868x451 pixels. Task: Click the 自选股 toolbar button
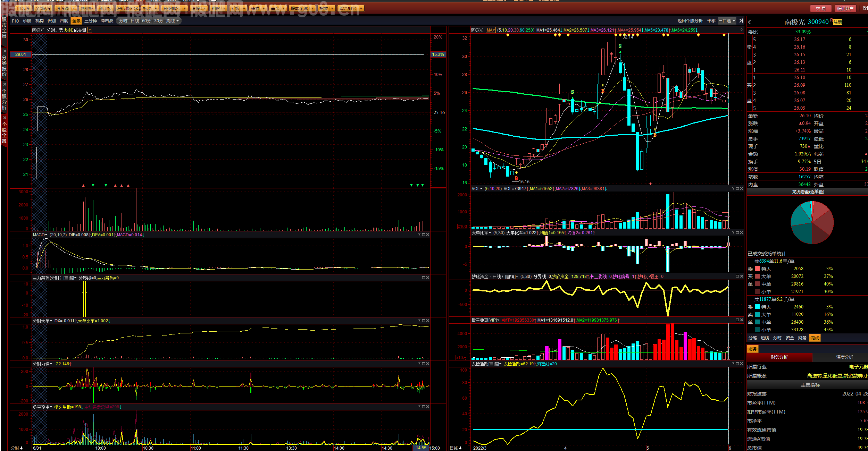coord(24,8)
